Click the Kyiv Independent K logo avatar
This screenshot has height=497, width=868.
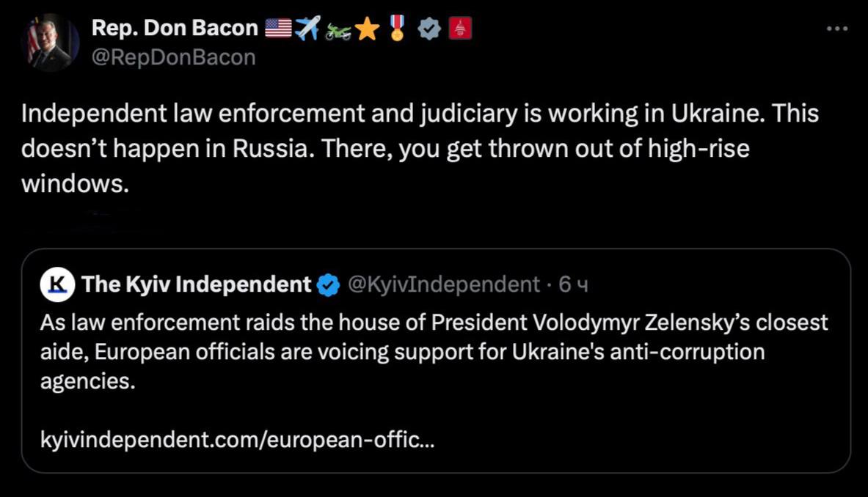coord(57,284)
